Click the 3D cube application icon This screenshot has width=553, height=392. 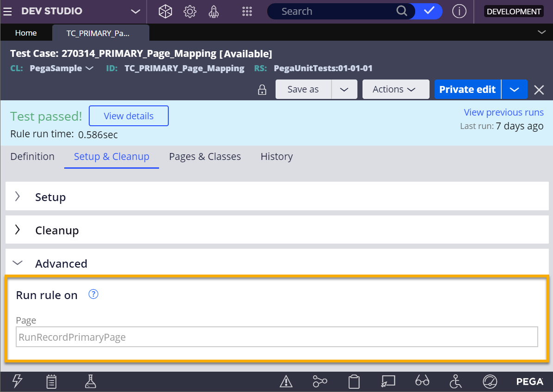pos(165,12)
